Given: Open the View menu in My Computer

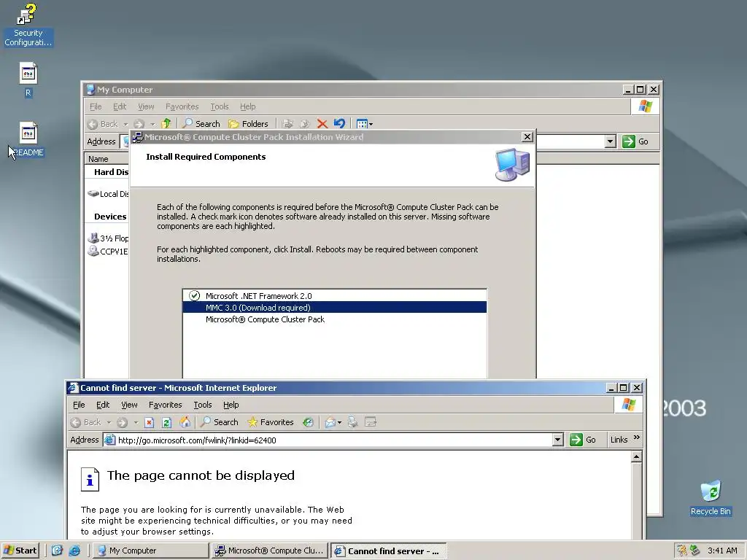Looking at the screenshot, I should tap(146, 106).
